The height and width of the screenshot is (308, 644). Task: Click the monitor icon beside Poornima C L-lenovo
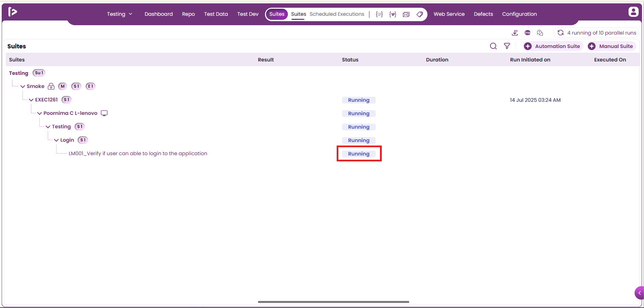click(x=104, y=113)
